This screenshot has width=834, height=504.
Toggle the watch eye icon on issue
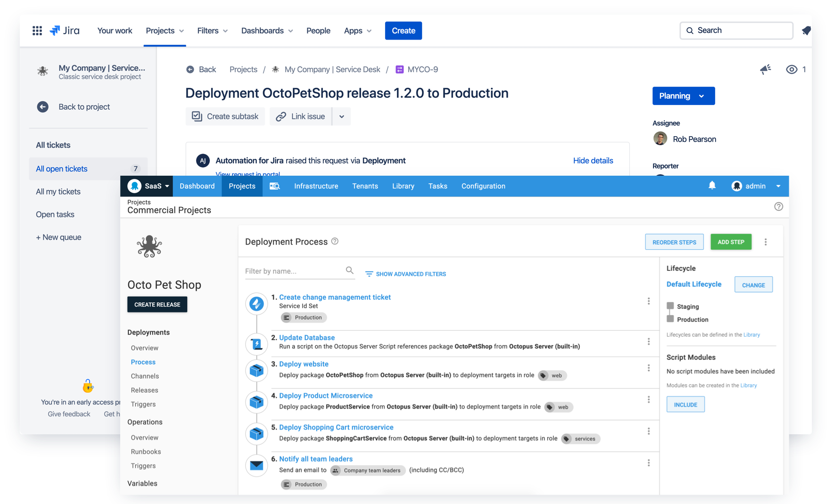792,69
